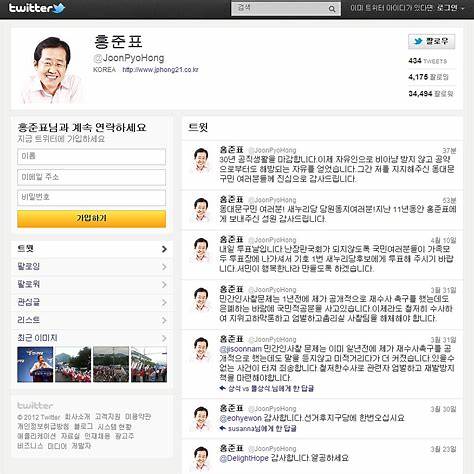Open the 로그인 dropdown in top bar
The image size is (474, 474).
(x=450, y=8)
